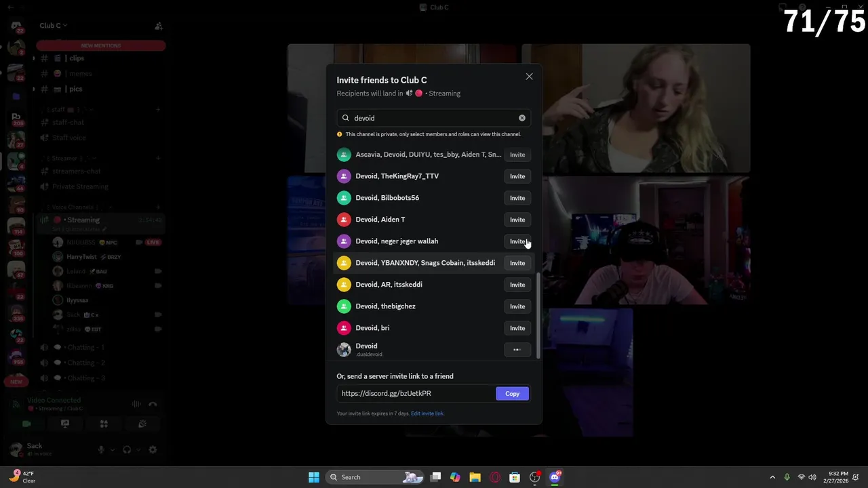868x488 pixels.
Task: Open the Club C server dropdown
Action: tap(53, 26)
